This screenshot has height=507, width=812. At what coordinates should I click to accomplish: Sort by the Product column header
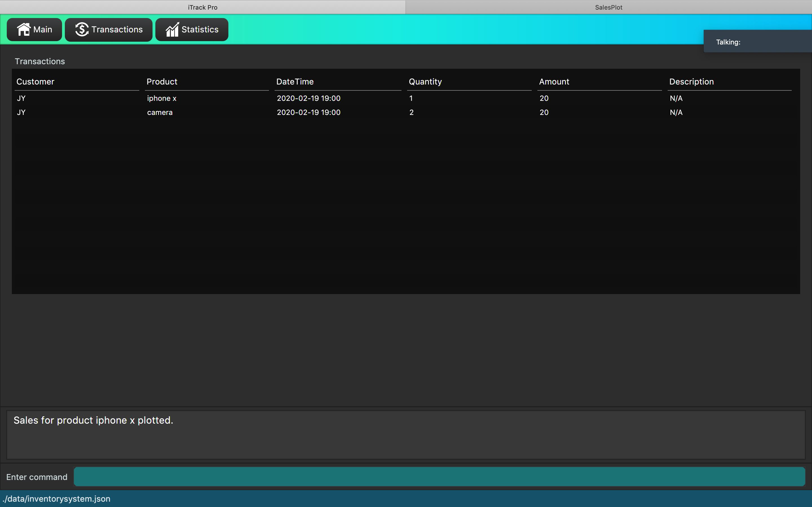(x=162, y=81)
